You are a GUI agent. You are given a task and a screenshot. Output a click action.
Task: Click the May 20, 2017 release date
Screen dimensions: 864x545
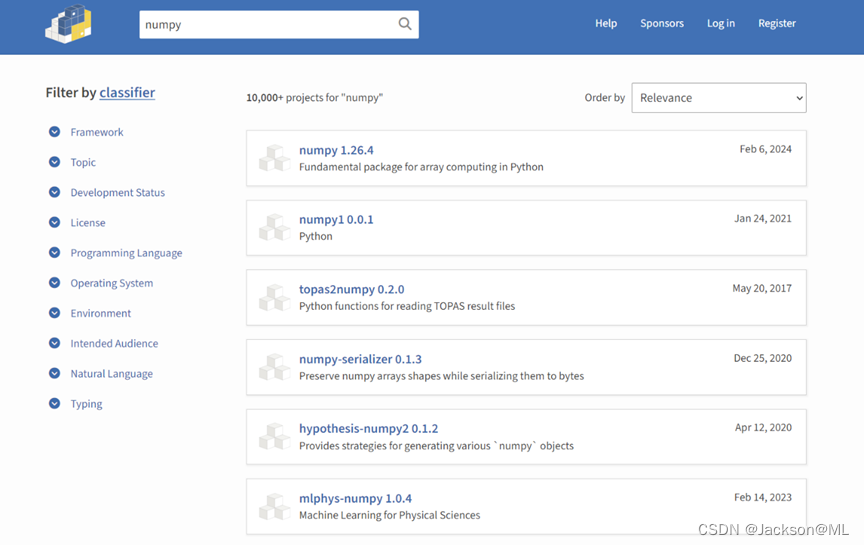762,288
